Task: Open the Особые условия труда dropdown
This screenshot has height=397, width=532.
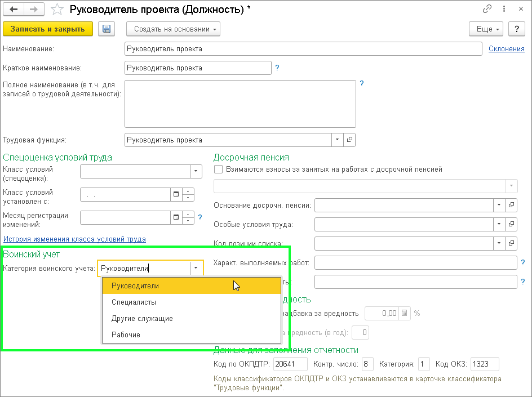Action: pyautogui.click(x=499, y=225)
